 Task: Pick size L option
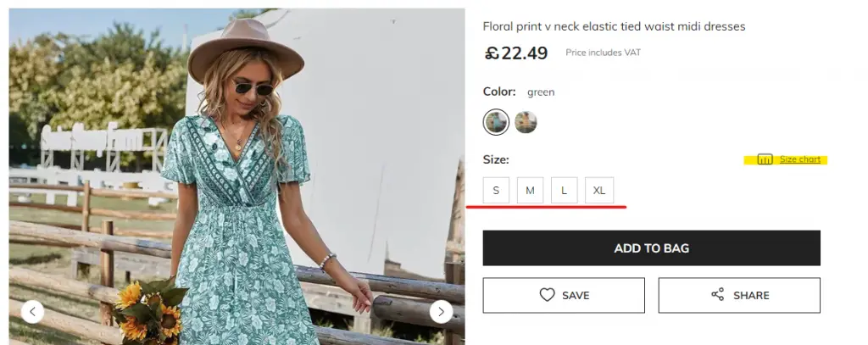[564, 191]
